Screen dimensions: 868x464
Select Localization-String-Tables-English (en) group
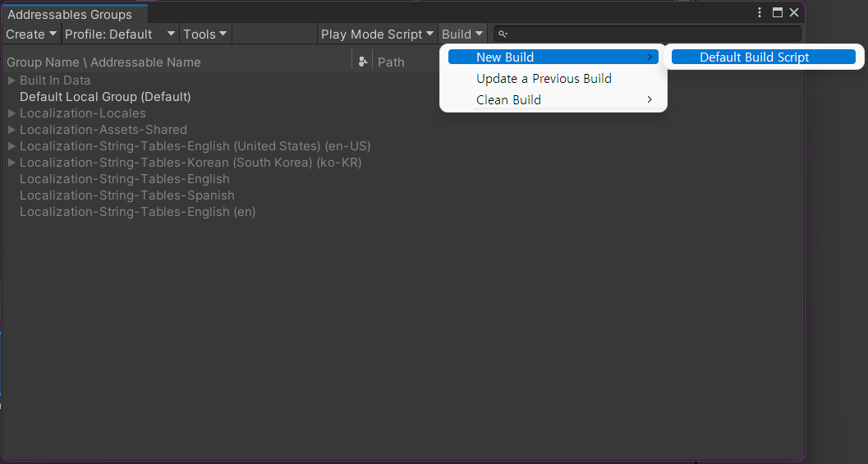[137, 212]
